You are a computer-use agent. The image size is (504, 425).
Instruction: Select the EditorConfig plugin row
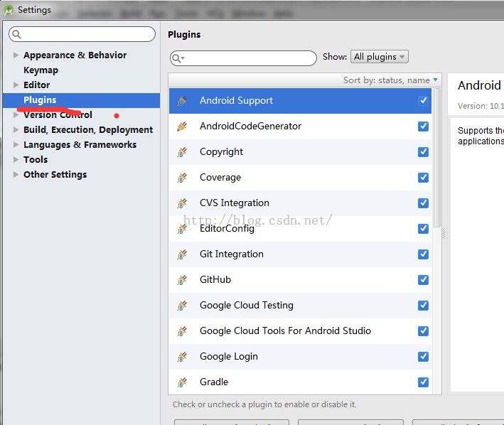tap(300, 229)
